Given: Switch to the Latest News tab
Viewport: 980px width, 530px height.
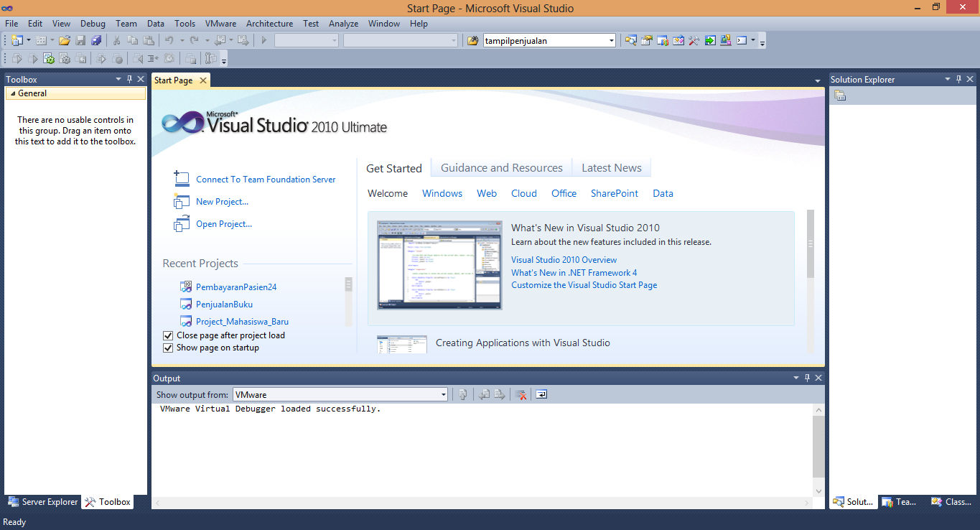Looking at the screenshot, I should [612, 168].
